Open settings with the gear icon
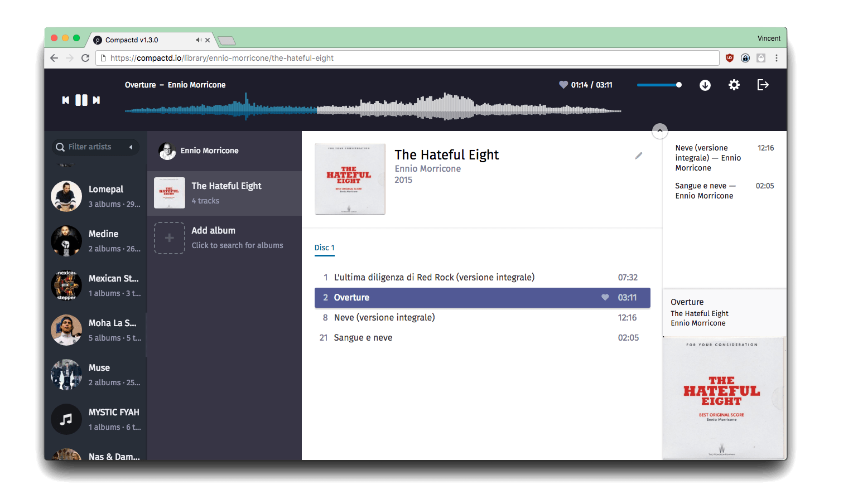 click(x=734, y=85)
